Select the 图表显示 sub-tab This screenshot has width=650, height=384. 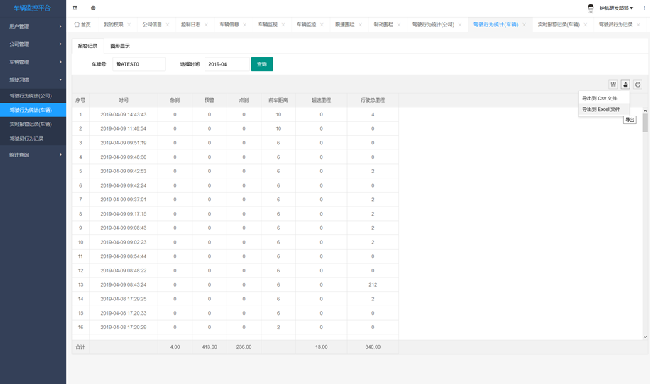120,46
